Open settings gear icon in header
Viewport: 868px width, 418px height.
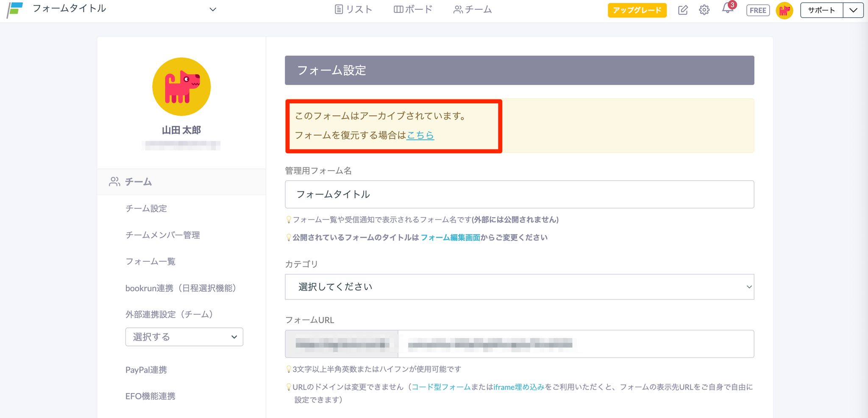(x=704, y=10)
